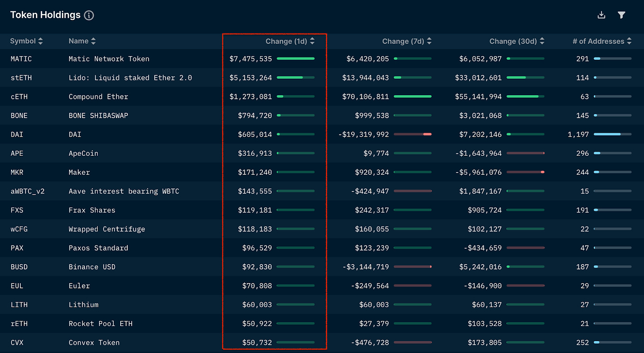Select Paxos Standard name cell
This screenshot has height=353, width=644.
[99, 248]
